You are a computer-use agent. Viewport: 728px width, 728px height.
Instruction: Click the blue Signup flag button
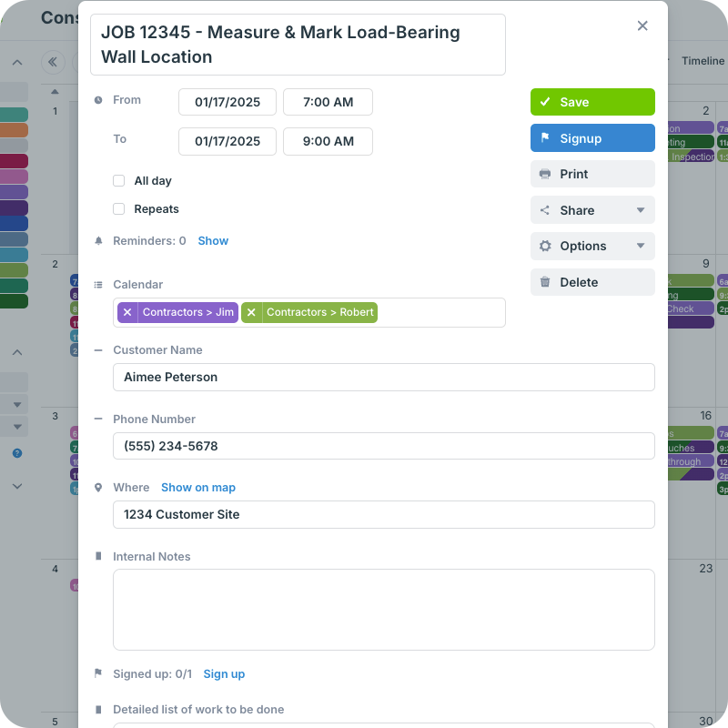point(592,138)
